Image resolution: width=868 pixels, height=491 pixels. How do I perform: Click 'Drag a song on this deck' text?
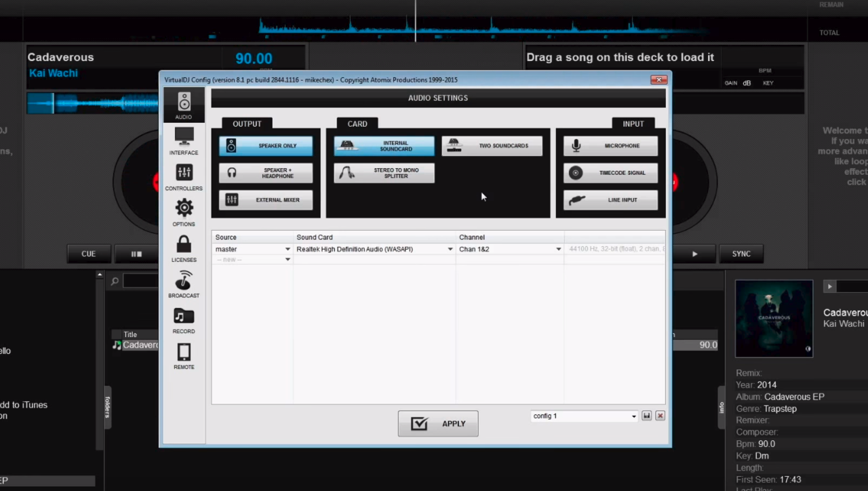pos(620,58)
